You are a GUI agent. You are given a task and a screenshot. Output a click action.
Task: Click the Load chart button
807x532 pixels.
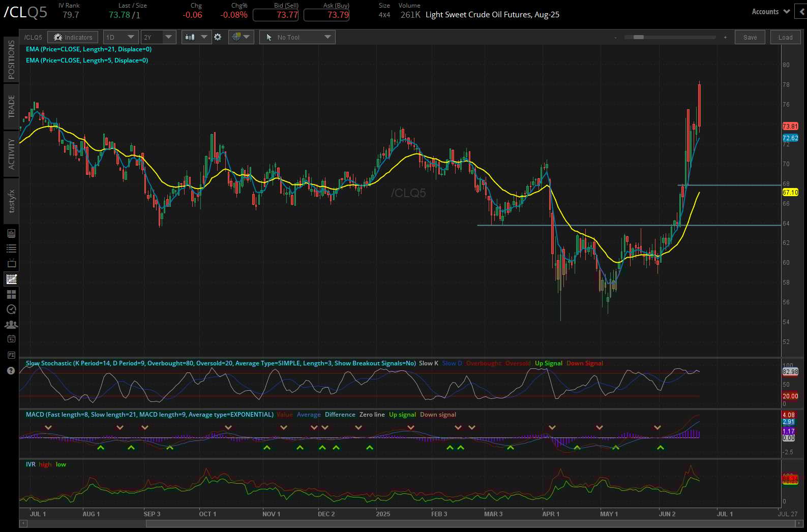click(785, 37)
